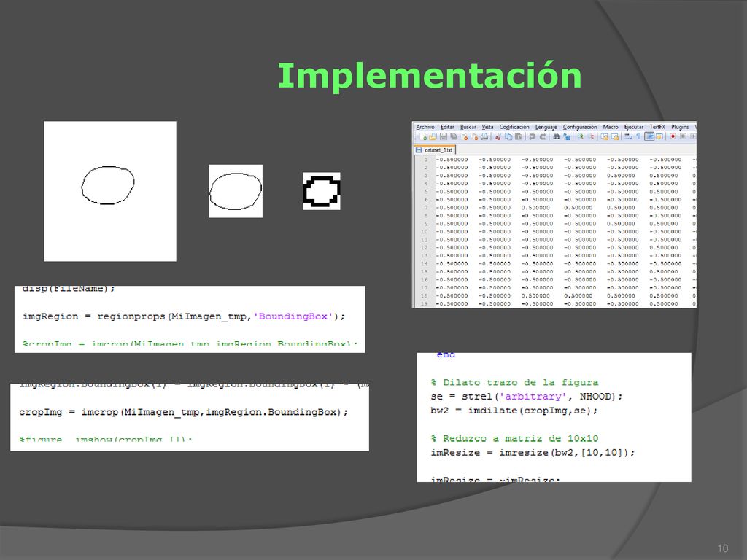Open the Buscar menu
The width and height of the screenshot is (747, 560).
(x=468, y=127)
